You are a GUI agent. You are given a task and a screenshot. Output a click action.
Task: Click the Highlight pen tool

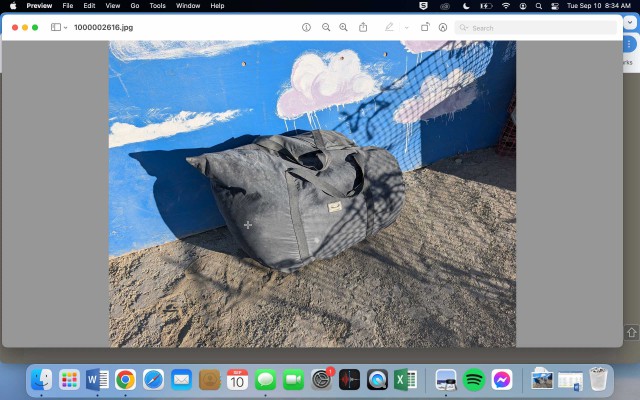(x=389, y=27)
